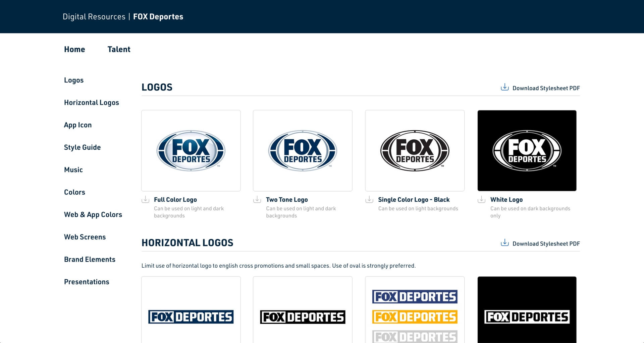The width and height of the screenshot is (644, 343).
Task: Click the Digital Resources header title
Action: click(x=94, y=17)
